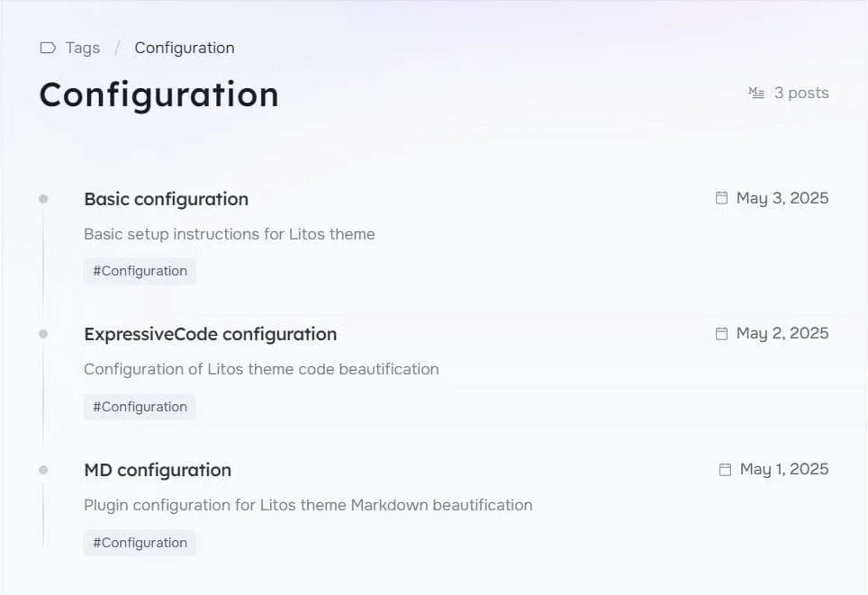Image resolution: width=868 pixels, height=595 pixels.
Task: Click the posts count icon
Action: click(x=756, y=93)
